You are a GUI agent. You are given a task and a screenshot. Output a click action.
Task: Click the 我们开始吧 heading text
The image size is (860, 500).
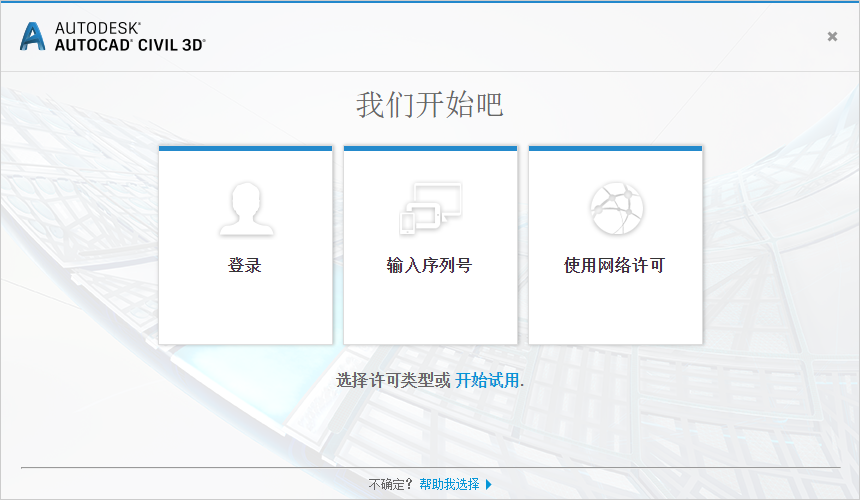[x=429, y=104]
